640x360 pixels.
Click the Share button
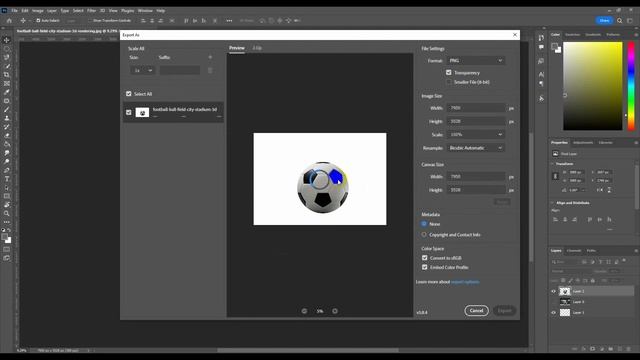point(604,20)
